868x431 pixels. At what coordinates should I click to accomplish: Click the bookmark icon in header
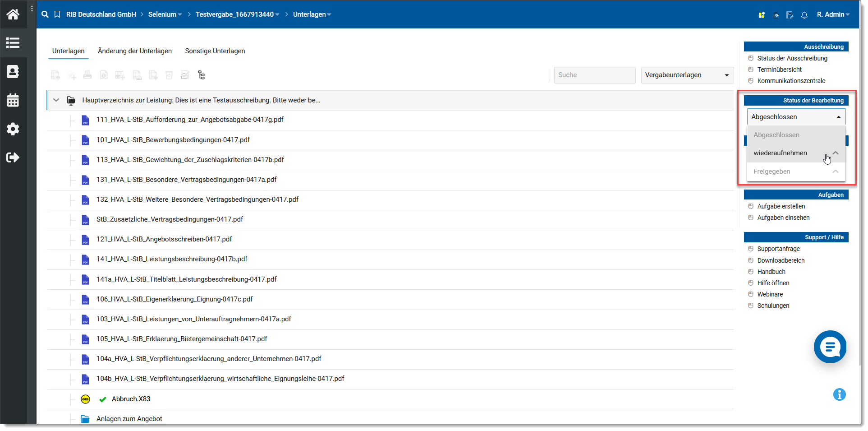(x=57, y=14)
